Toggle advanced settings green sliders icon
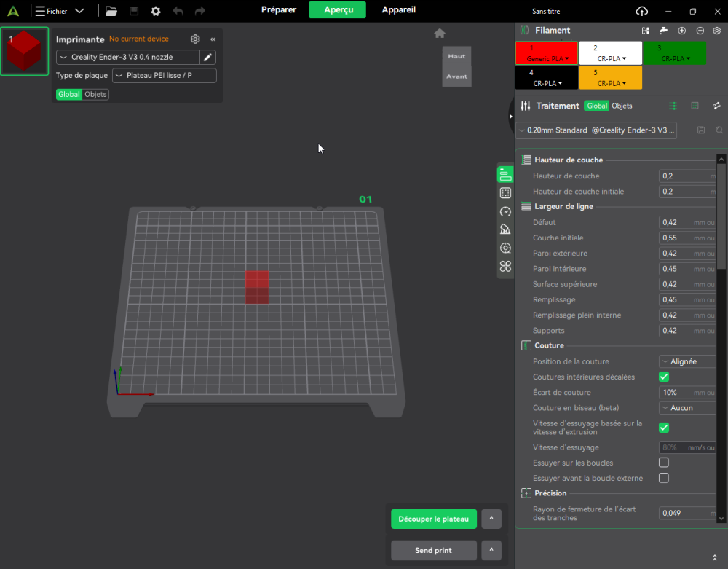This screenshot has width=728, height=569. [673, 106]
